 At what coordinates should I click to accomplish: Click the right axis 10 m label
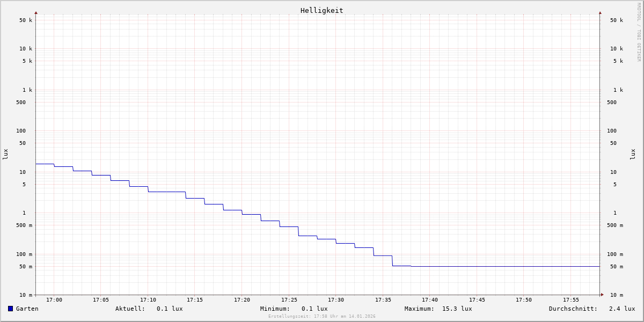(617, 295)
